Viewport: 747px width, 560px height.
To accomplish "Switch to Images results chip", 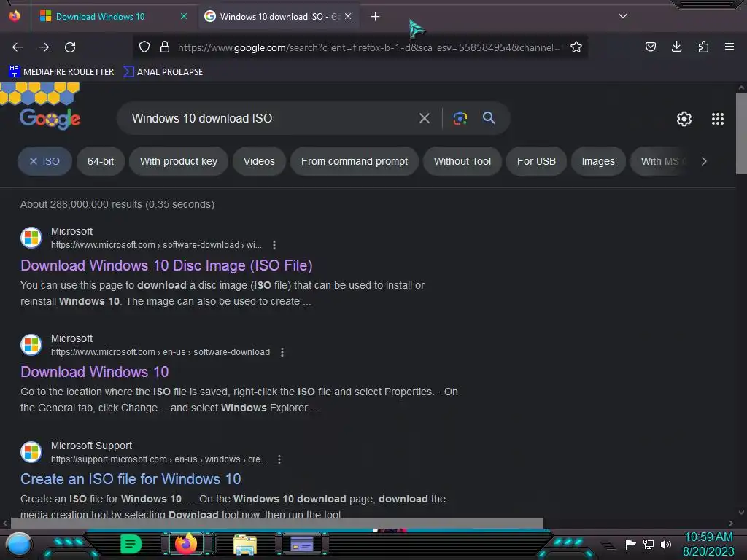I will [x=598, y=161].
